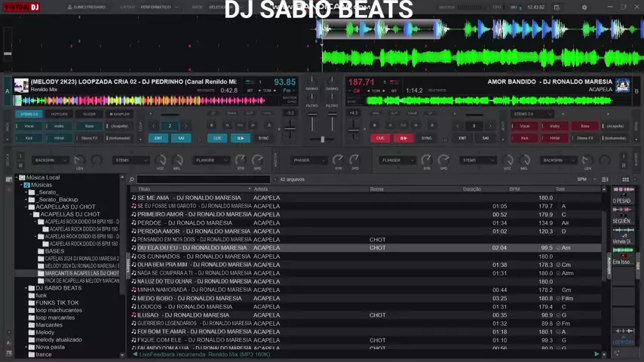Click the right deck red CUE button
Screen dimensions: 644x362
380,138
